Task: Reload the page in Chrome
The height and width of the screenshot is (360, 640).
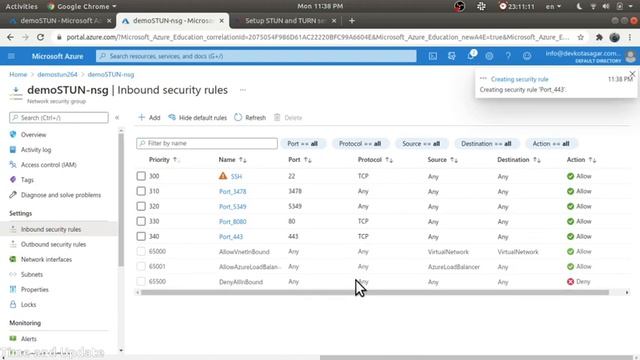Action: [40, 37]
